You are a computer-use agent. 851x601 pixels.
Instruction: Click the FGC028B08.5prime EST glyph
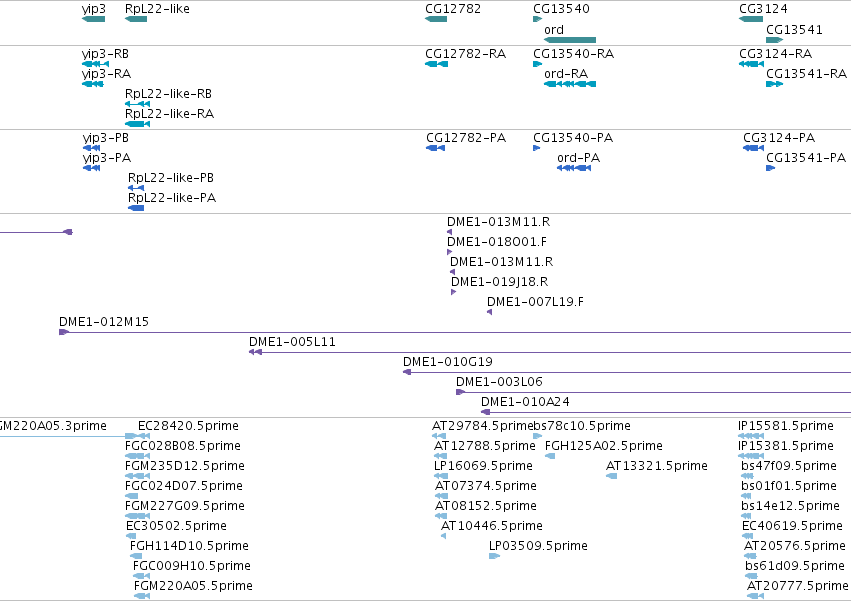pos(137,456)
